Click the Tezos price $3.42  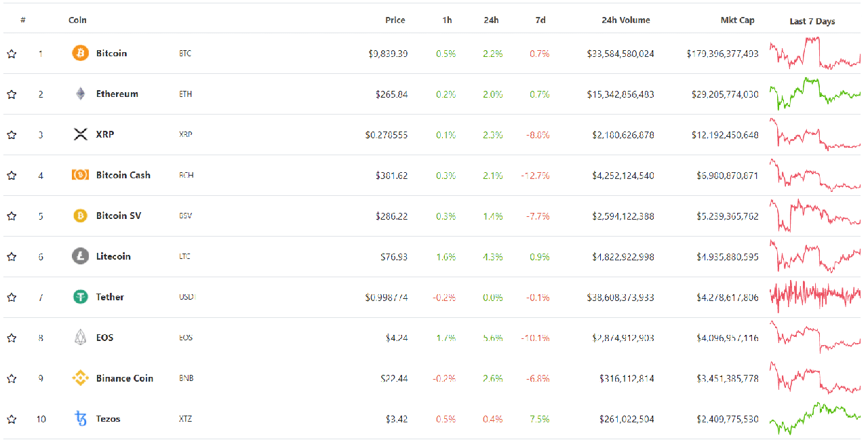click(397, 420)
